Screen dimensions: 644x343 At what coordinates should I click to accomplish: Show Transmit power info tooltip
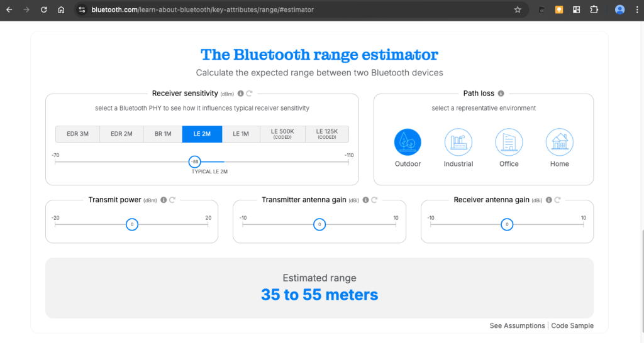(x=164, y=200)
